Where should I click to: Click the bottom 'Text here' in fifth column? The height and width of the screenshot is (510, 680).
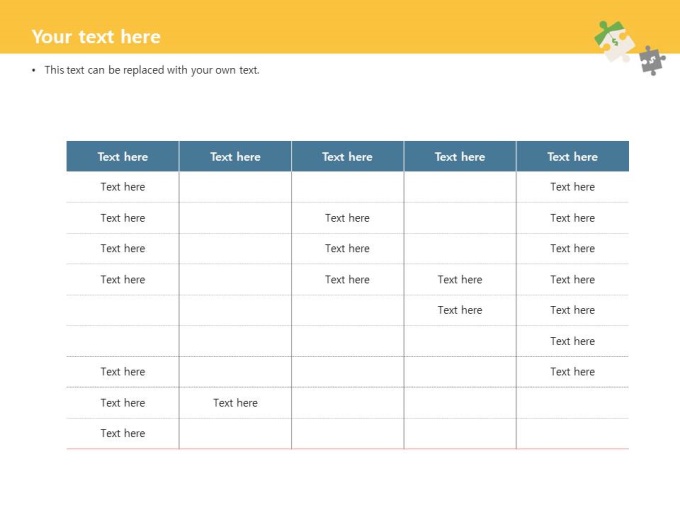click(572, 372)
